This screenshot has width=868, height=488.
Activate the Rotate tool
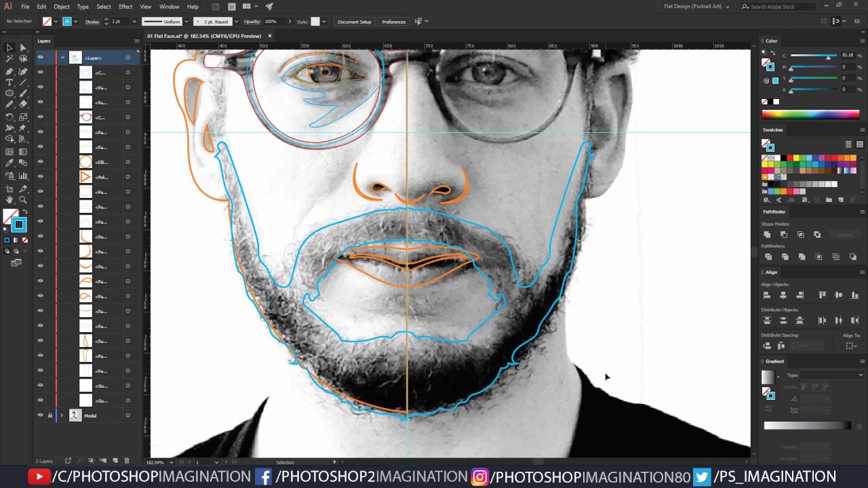tap(9, 117)
